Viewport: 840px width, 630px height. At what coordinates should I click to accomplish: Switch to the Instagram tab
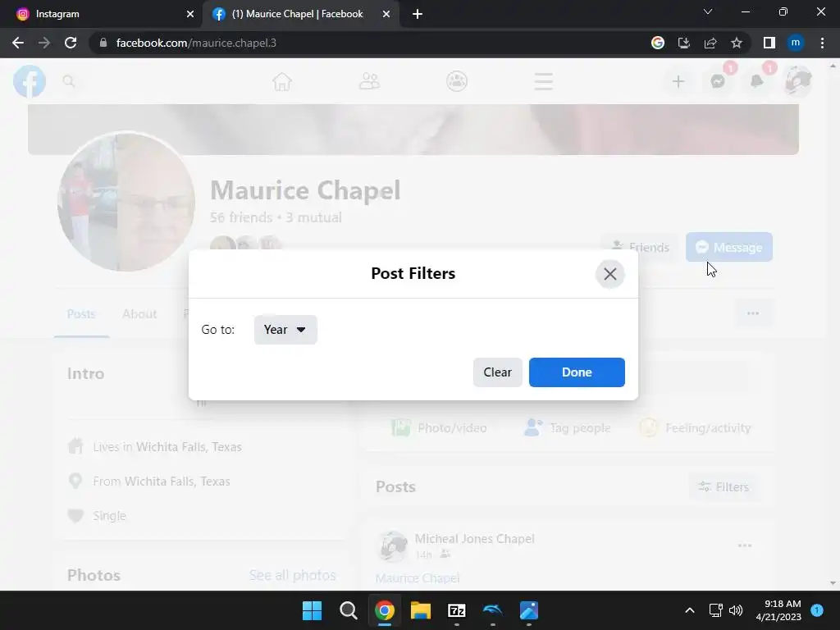click(102, 14)
